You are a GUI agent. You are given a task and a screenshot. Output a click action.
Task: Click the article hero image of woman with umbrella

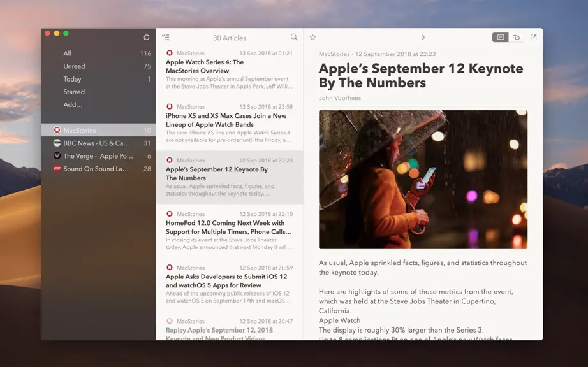tap(423, 180)
